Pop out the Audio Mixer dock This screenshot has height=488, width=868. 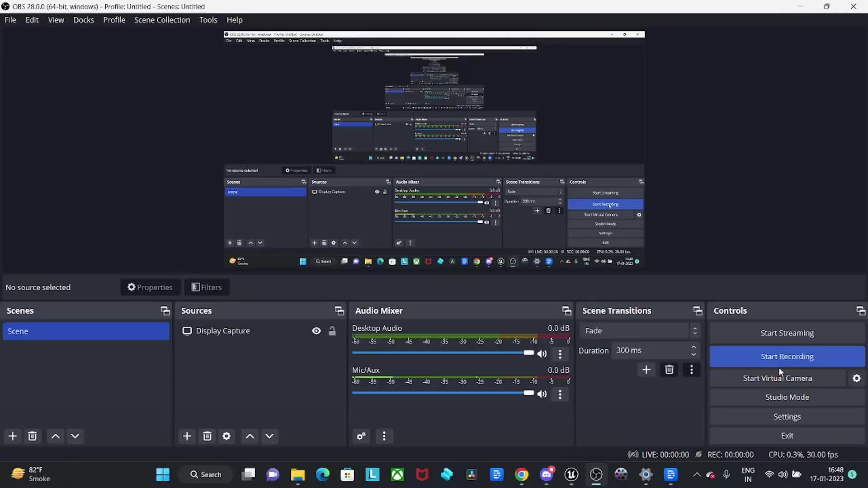click(566, 311)
